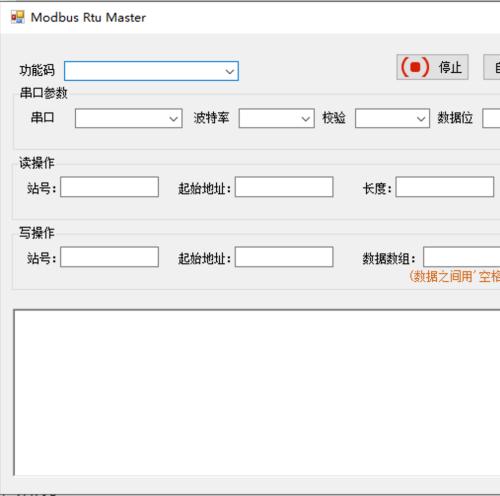Click the red stop icon
500x496 pixels.
[415, 67]
